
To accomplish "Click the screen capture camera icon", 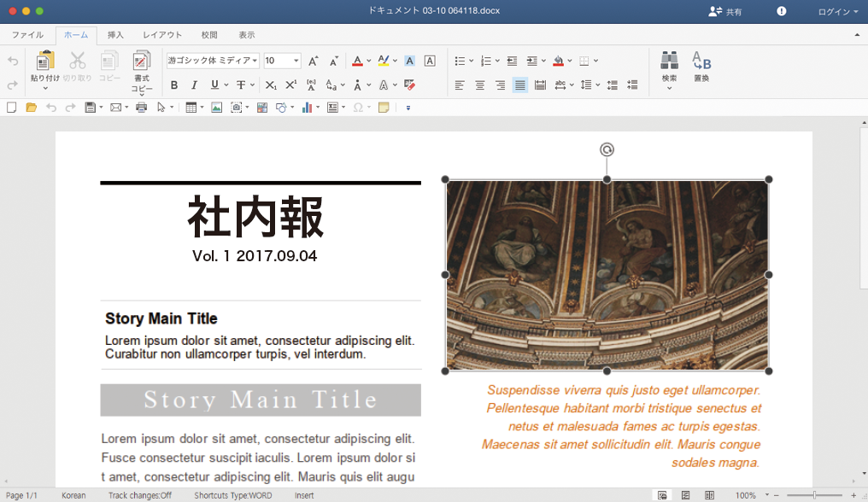I will (238, 107).
